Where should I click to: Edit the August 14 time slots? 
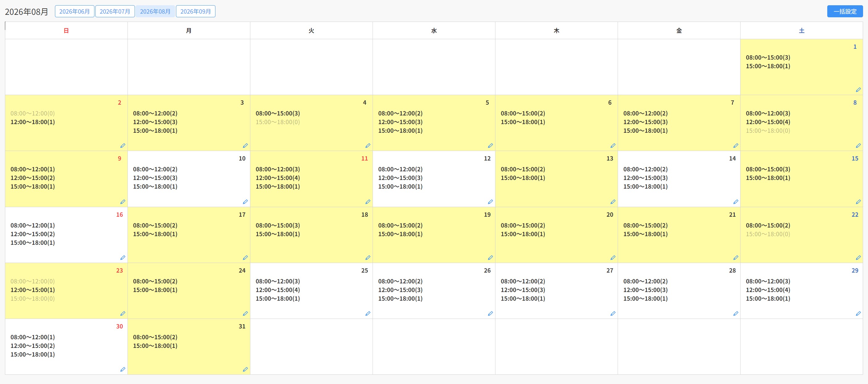736,202
